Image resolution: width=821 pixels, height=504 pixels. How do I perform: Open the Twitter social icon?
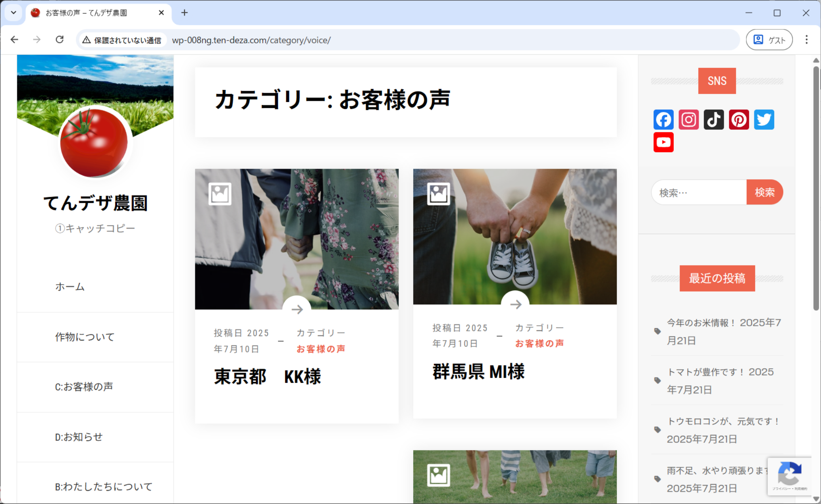764,119
